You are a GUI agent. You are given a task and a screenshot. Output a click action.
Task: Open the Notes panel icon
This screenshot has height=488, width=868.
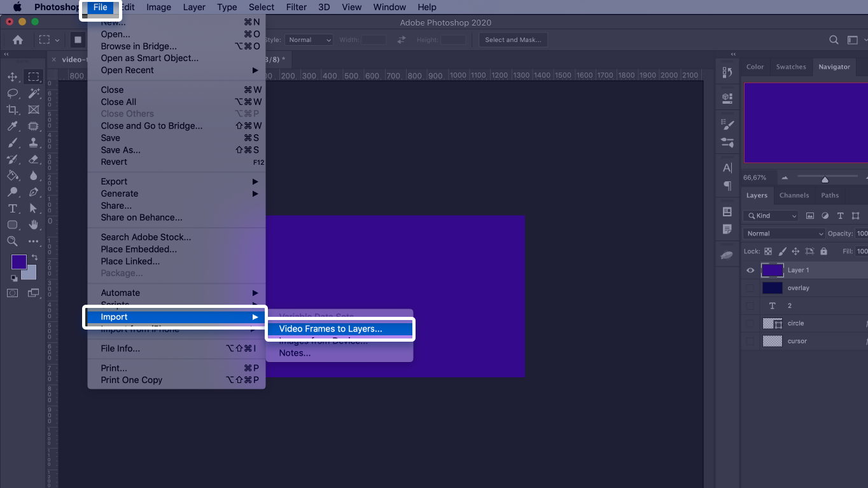coord(727,229)
